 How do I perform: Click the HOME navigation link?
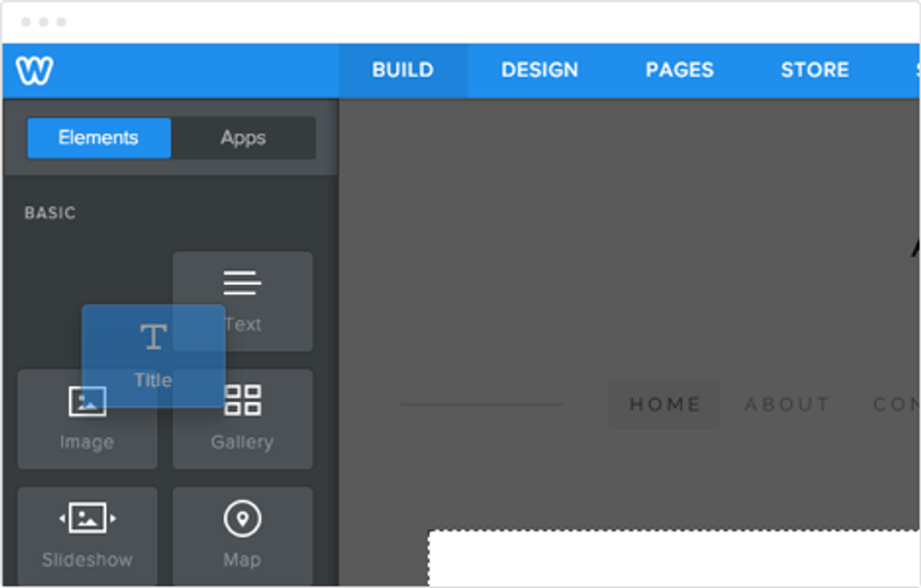pyautogui.click(x=664, y=404)
